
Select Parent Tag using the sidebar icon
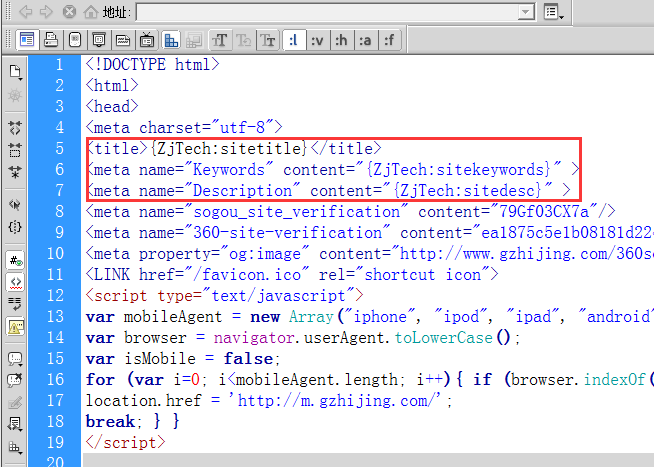click(15, 204)
